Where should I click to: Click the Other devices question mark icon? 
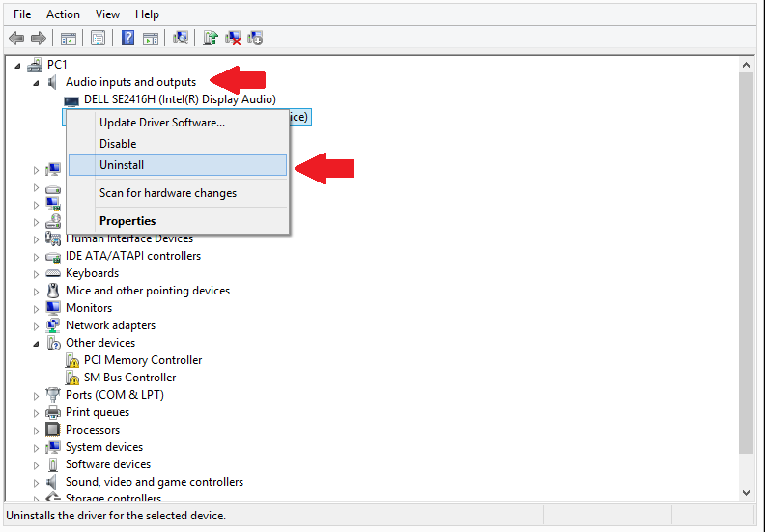(53, 343)
